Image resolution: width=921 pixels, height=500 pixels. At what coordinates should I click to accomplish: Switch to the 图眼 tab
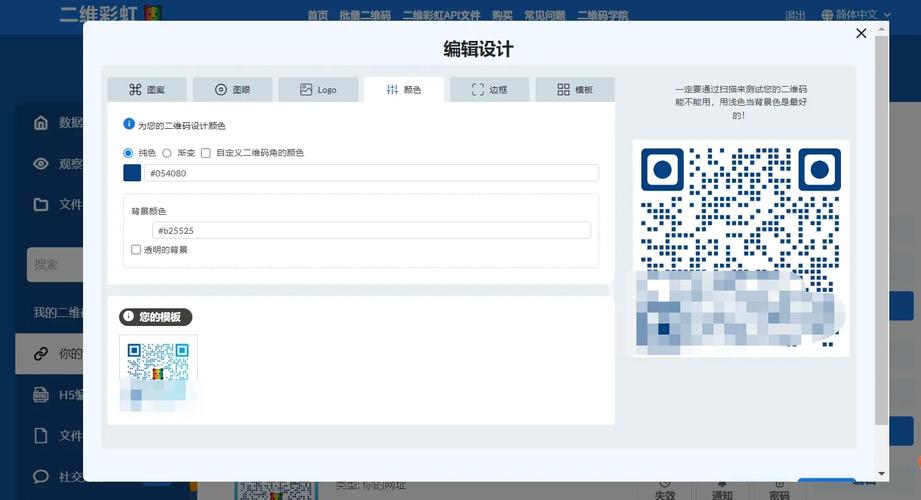click(233, 89)
